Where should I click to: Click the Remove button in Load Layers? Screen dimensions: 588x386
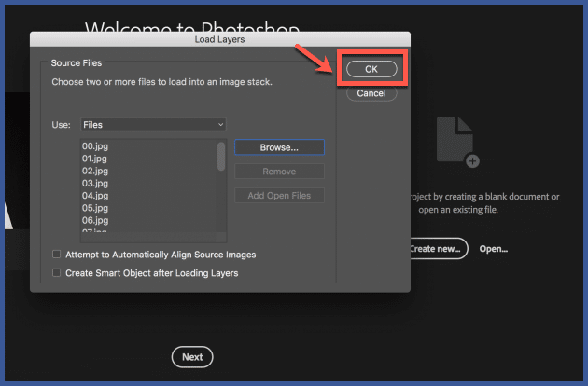(x=279, y=172)
